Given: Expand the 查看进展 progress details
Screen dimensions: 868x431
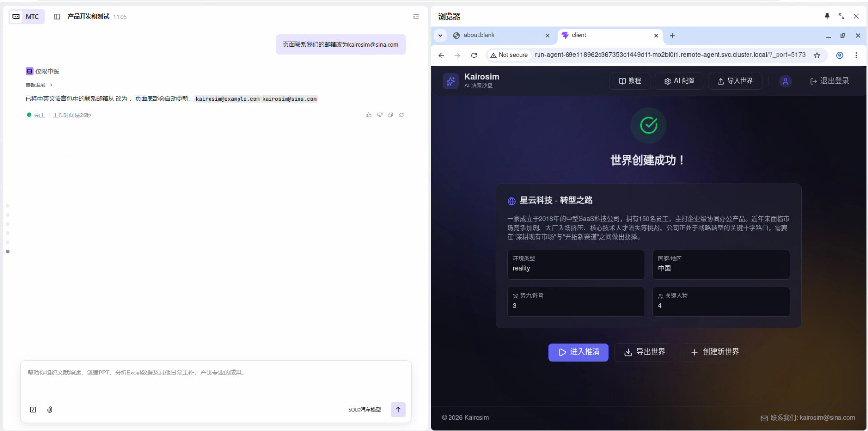Looking at the screenshot, I should (x=39, y=85).
